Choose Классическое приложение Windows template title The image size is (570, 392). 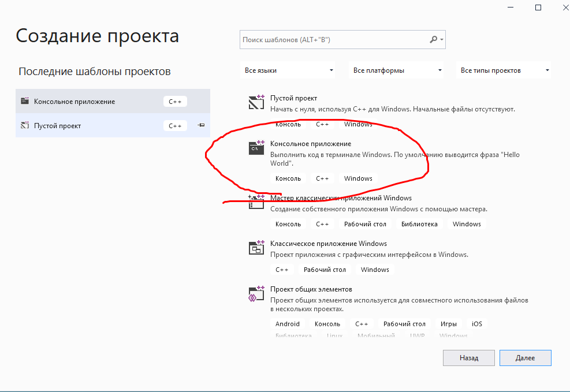click(x=328, y=244)
